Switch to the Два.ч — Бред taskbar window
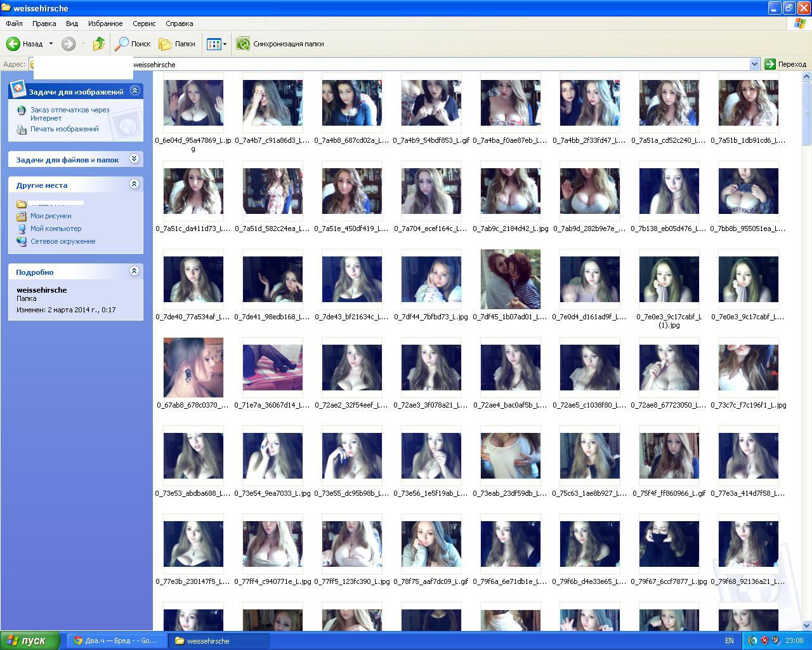The height and width of the screenshot is (650, 812). coord(117,640)
